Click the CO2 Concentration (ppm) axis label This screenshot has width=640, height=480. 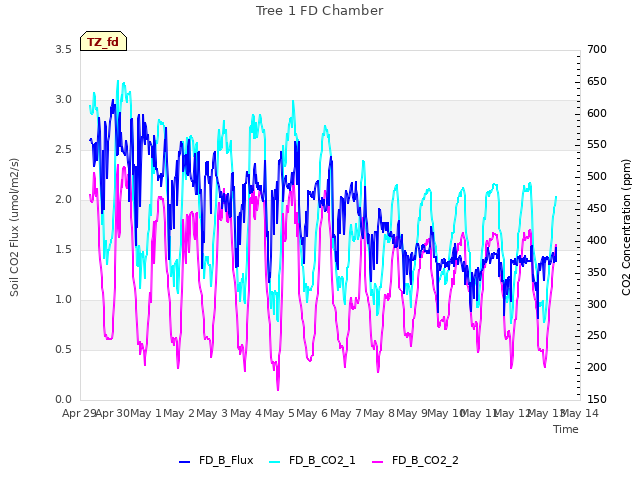[626, 227]
